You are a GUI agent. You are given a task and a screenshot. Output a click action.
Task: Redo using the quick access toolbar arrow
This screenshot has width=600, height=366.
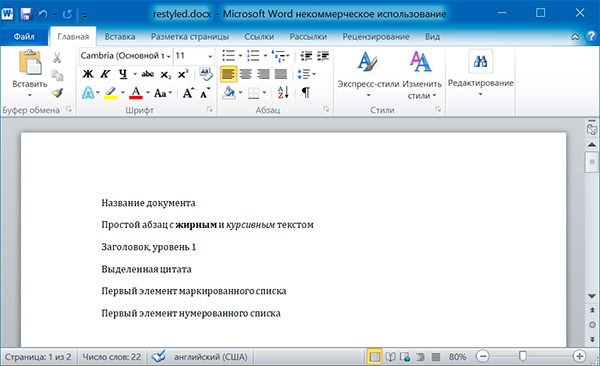point(67,14)
